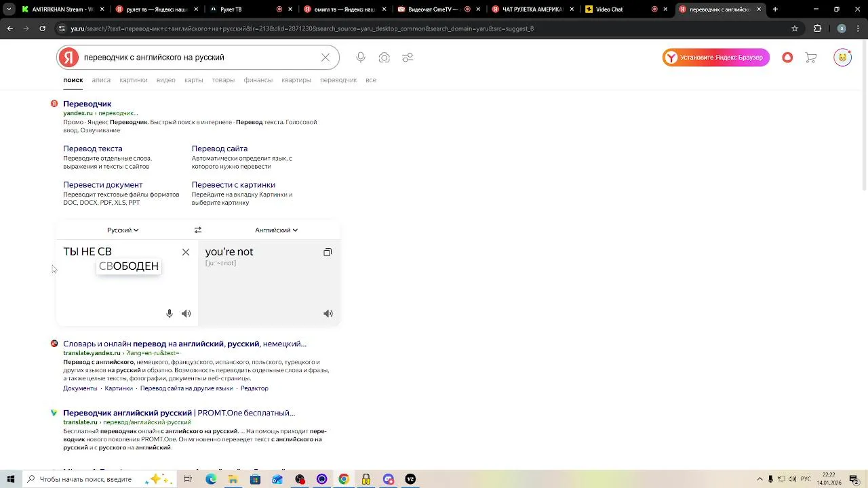This screenshot has width=868, height=488.
Task: Clear the translator input text
Action: 186,252
